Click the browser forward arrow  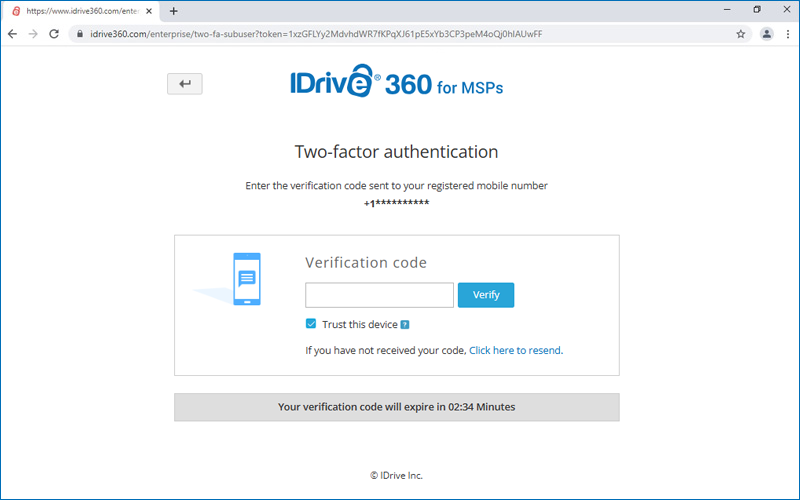tap(33, 34)
